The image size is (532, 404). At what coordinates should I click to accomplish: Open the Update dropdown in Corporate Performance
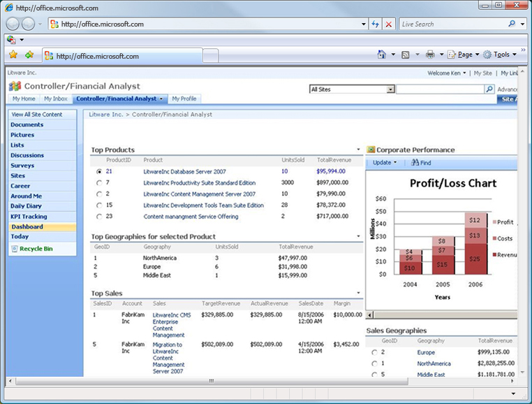pyautogui.click(x=385, y=163)
